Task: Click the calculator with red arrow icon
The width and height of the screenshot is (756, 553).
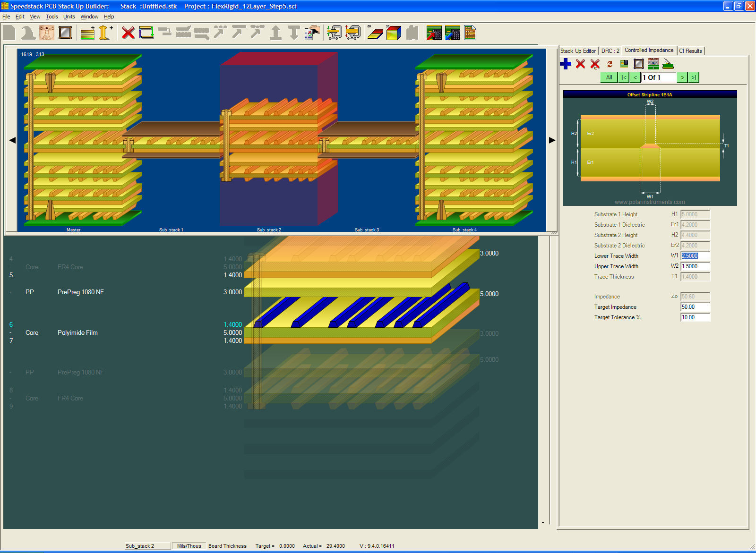Action: pos(434,33)
